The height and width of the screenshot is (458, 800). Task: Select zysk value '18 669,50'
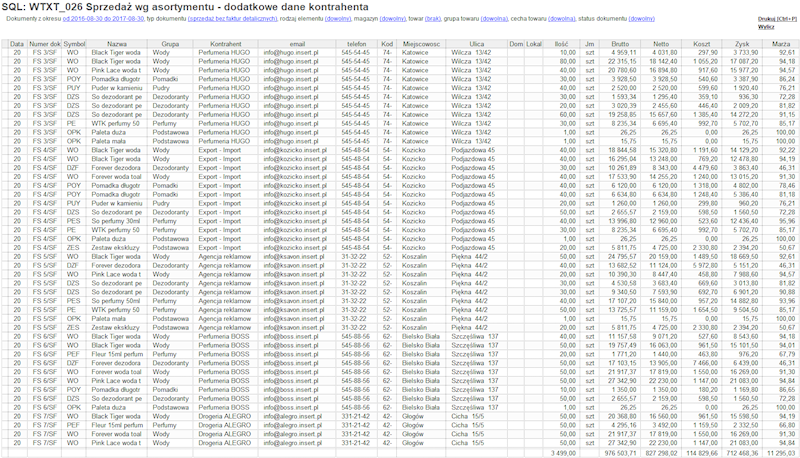(743, 257)
